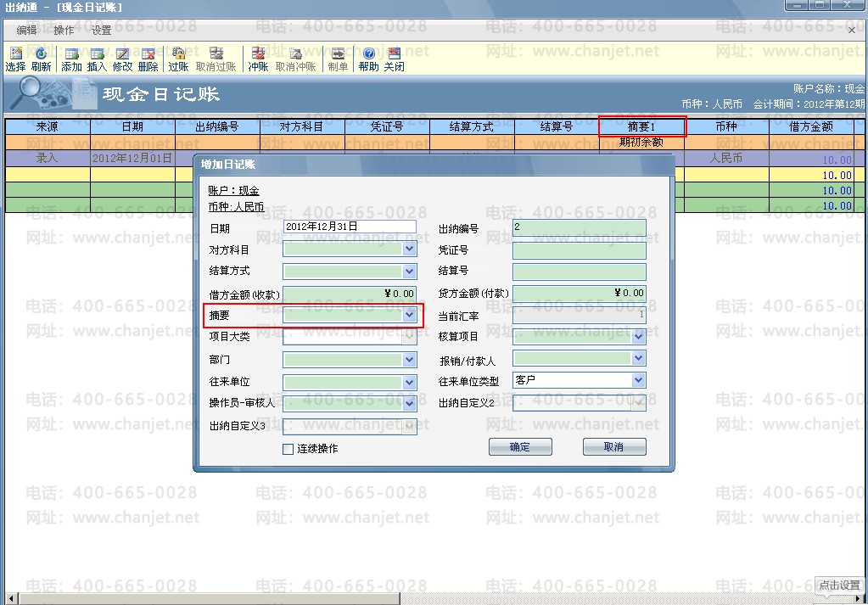This screenshot has width=868, height=605.
Task: Expand the 对方科目 dropdown
Action: point(410,249)
